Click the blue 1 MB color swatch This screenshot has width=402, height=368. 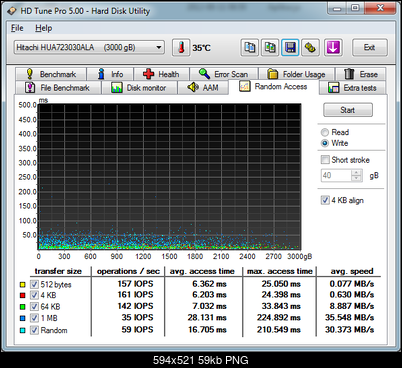point(23,318)
